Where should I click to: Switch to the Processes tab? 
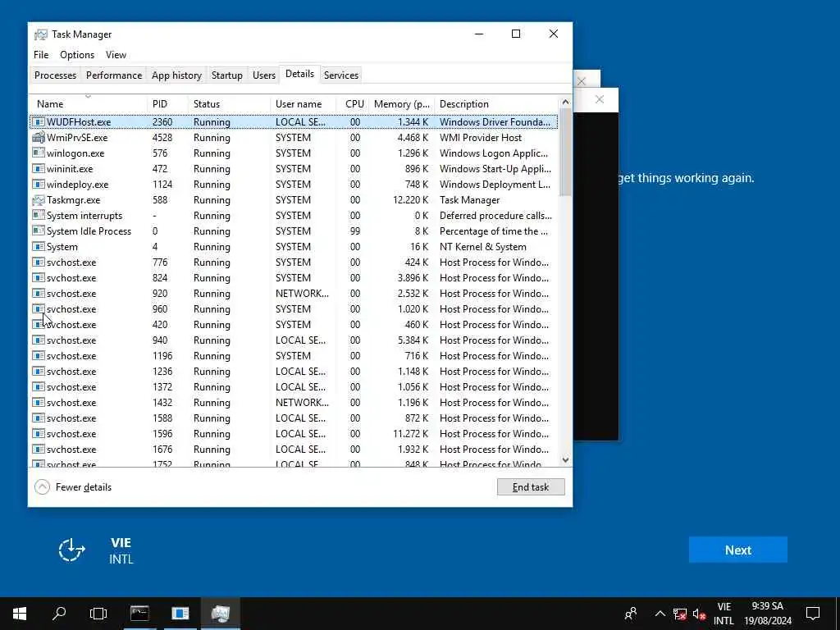(55, 75)
